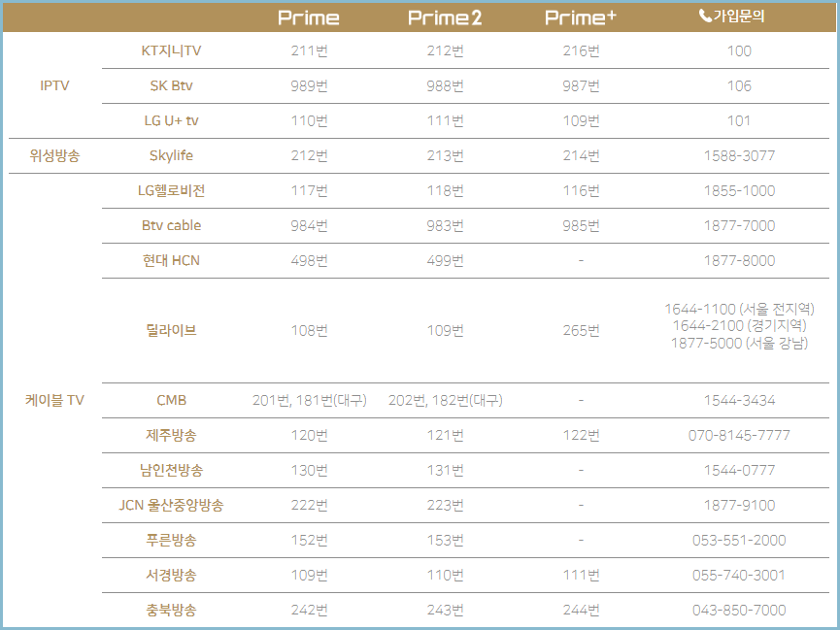
Task: Select the KT지니TV provider name
Action: click(172, 50)
